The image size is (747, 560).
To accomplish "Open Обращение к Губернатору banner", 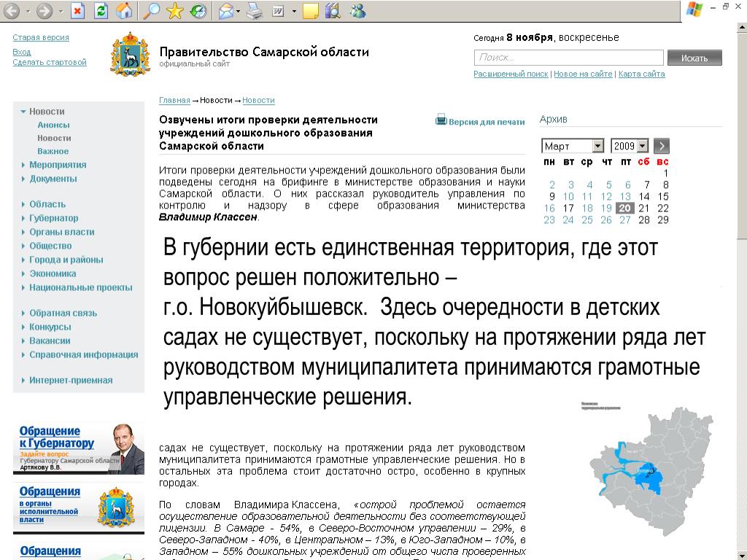I will 79,448.
